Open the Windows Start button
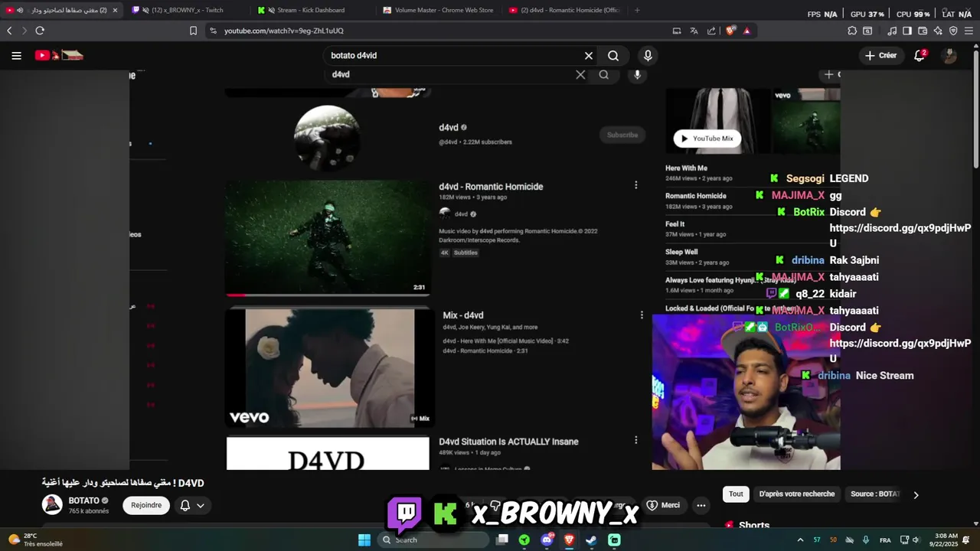The width and height of the screenshot is (980, 551). point(364,540)
